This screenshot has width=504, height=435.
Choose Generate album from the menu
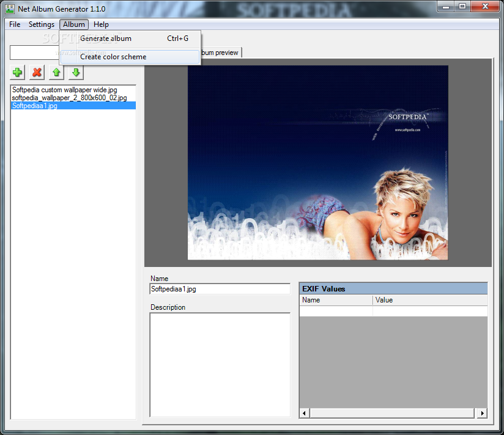130,38
